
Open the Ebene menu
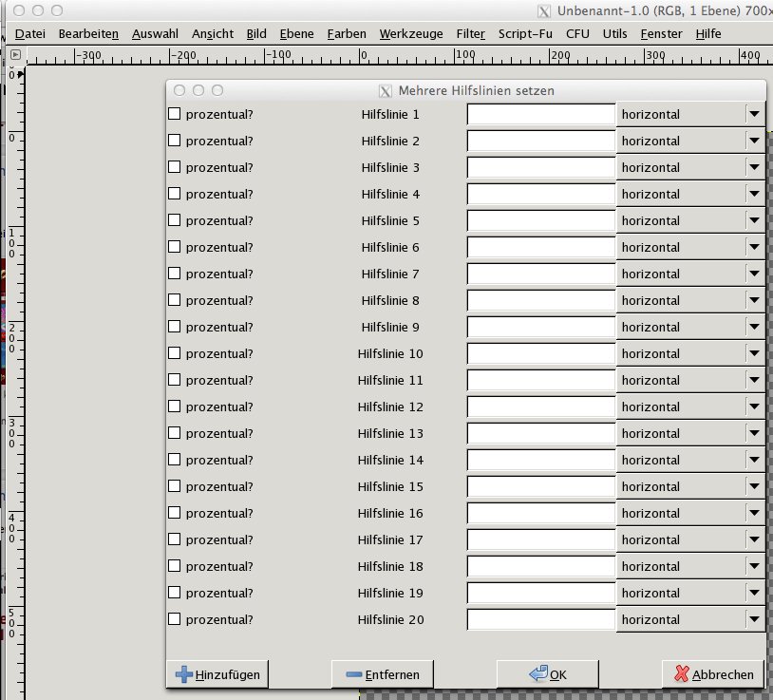tap(296, 33)
